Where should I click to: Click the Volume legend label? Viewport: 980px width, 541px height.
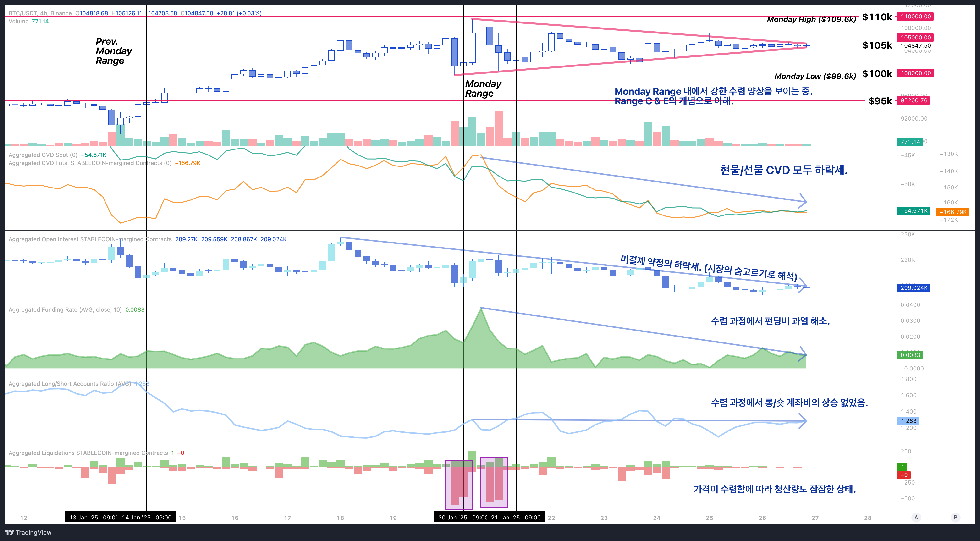coord(18,21)
